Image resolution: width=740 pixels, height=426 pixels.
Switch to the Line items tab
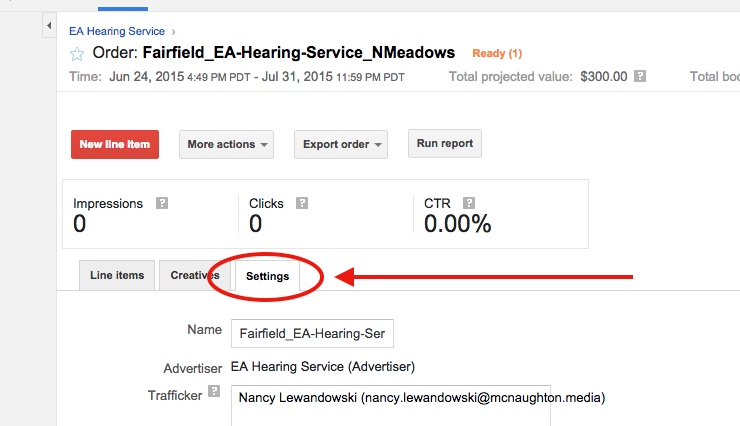click(x=117, y=276)
